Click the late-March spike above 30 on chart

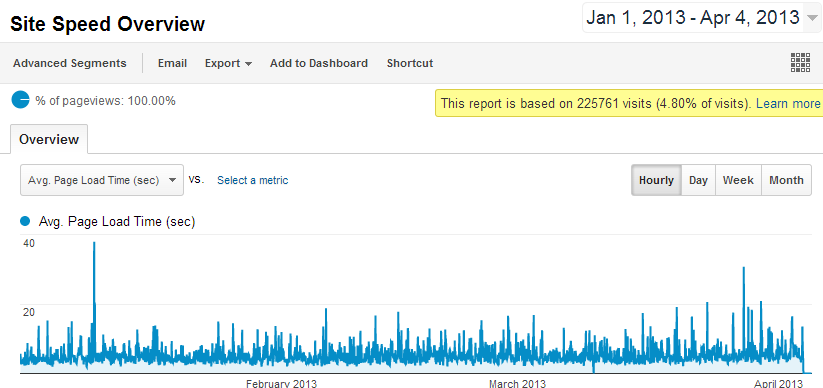pos(743,269)
